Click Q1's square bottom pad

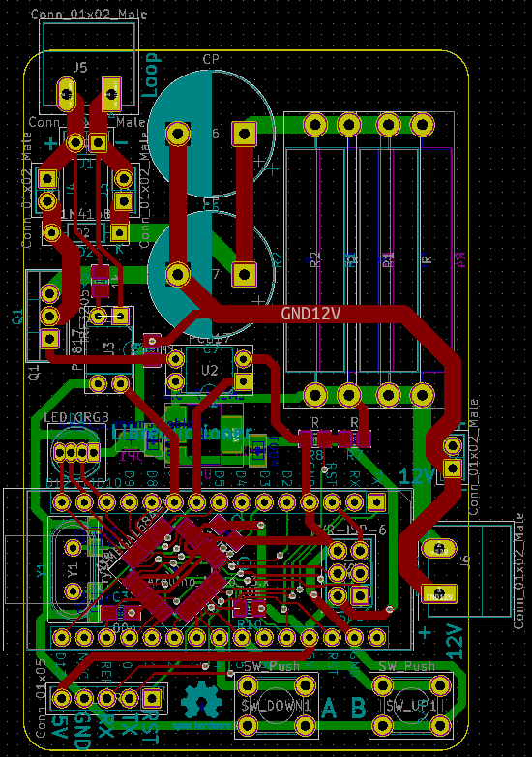coord(49,339)
